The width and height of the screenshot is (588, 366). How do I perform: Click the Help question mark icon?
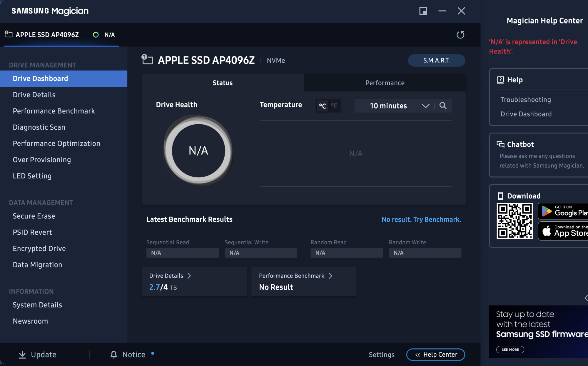tap(500, 80)
